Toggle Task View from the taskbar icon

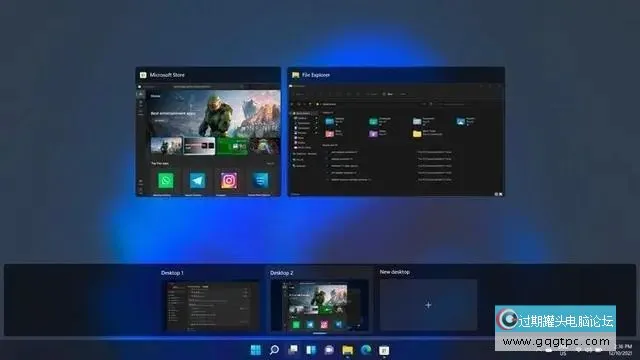[x=293, y=350]
